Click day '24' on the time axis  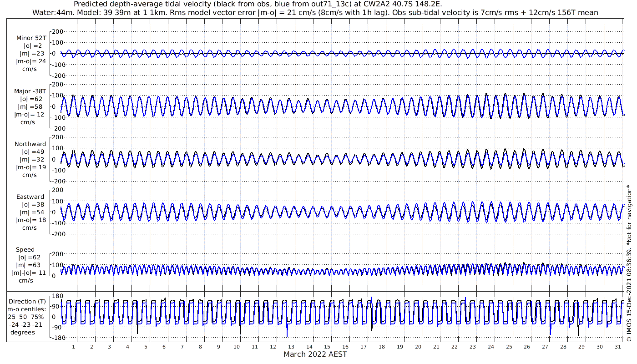coord(490,347)
